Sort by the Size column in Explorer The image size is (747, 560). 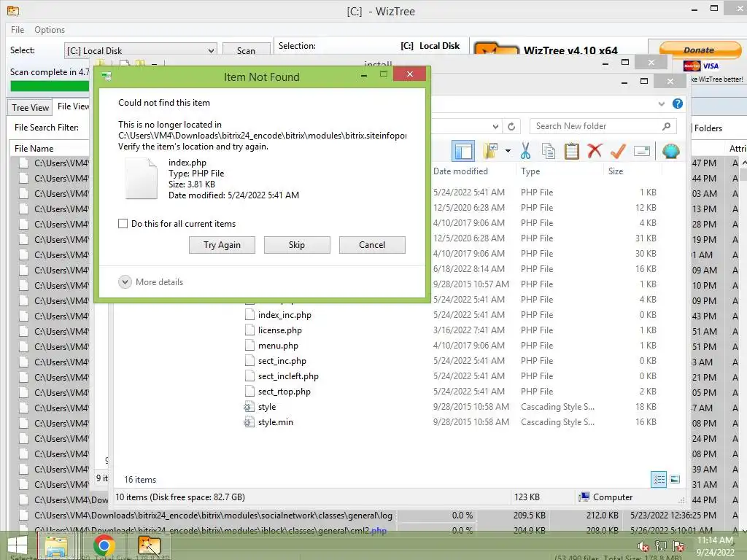click(x=616, y=171)
